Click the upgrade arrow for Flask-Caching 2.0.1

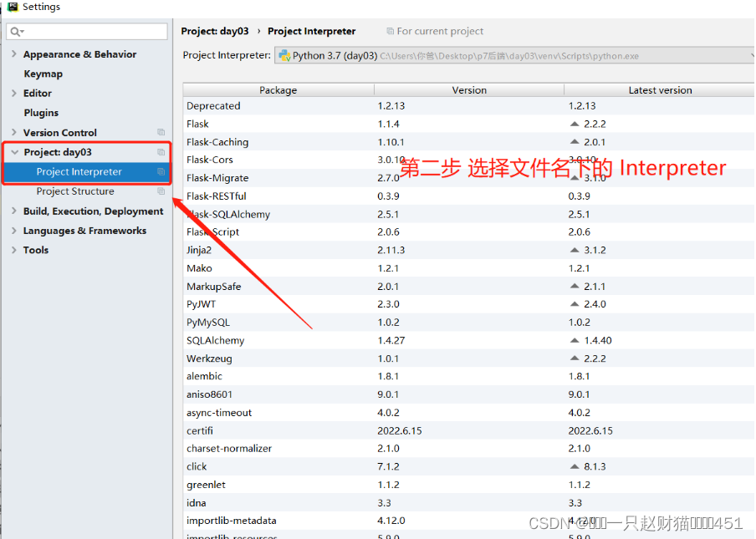click(x=575, y=141)
